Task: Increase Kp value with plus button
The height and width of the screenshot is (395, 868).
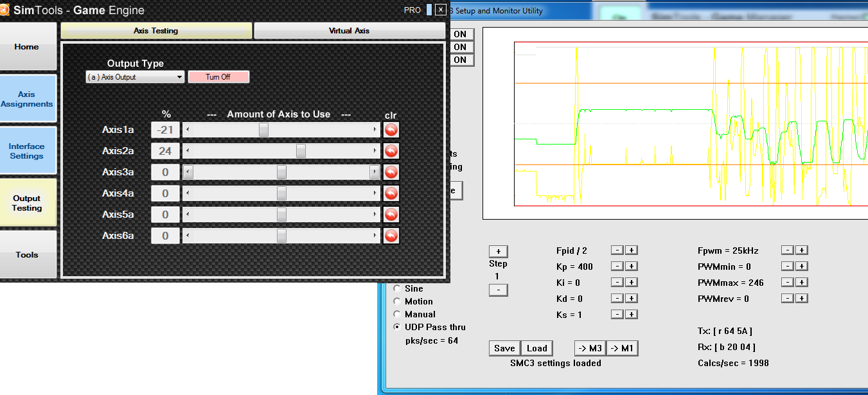Action: [632, 266]
